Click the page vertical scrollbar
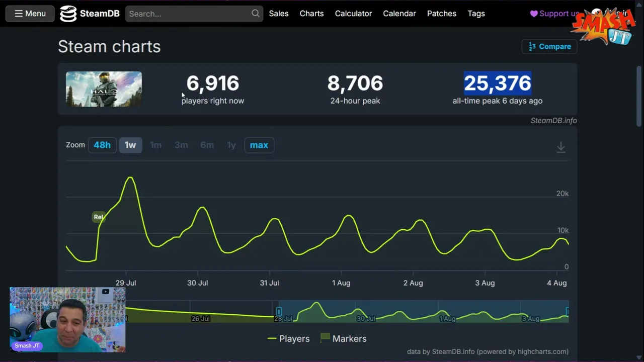Screen dimensions: 644x362 [639, 96]
